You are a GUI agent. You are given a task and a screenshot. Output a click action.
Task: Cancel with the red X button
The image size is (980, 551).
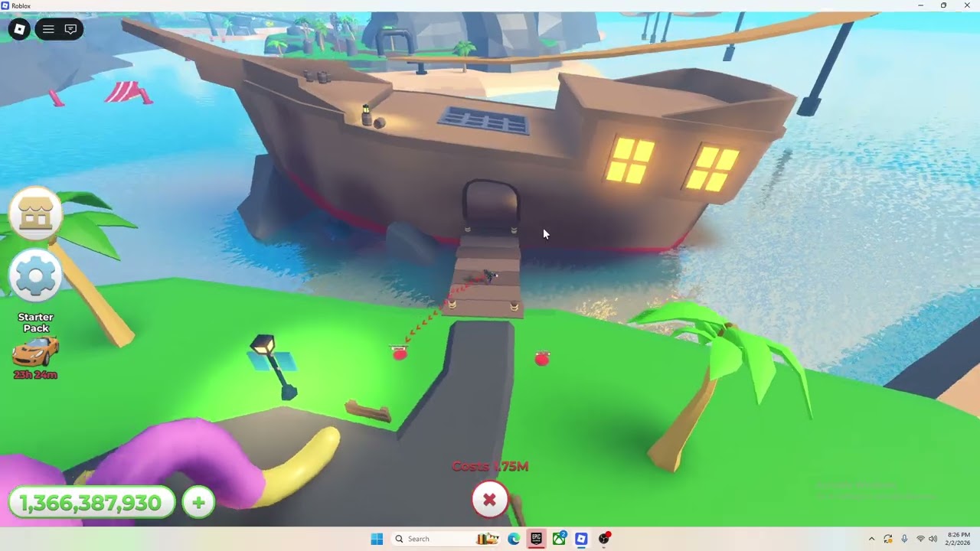(490, 500)
